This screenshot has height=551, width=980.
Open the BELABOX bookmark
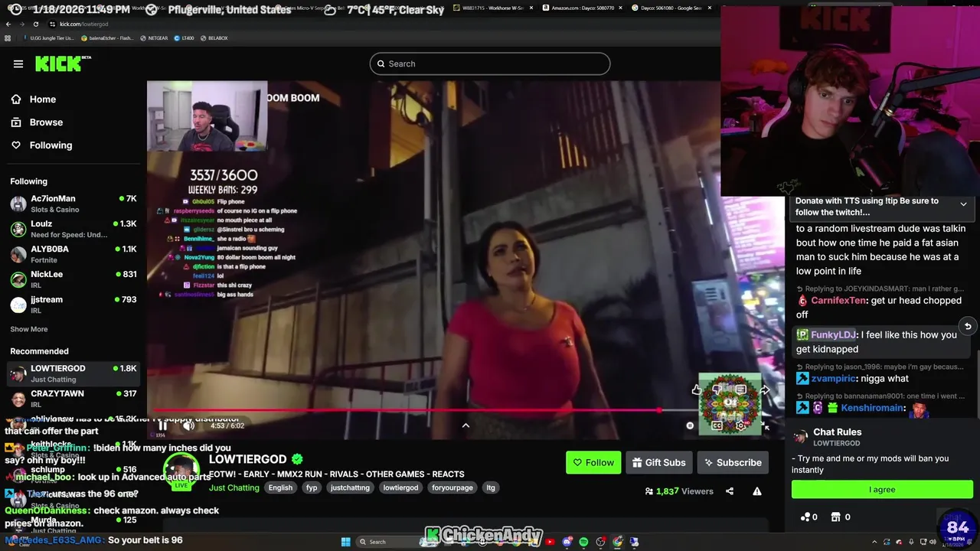click(214, 37)
